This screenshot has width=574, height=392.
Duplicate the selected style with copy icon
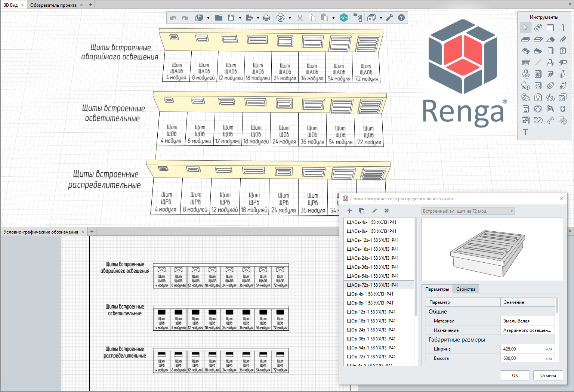[x=361, y=211]
